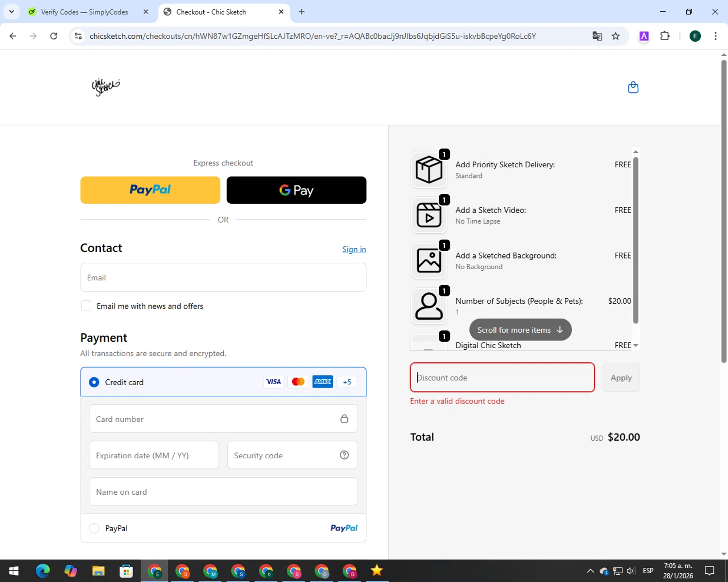
Task: Click the Visa card logo
Action: (274, 382)
